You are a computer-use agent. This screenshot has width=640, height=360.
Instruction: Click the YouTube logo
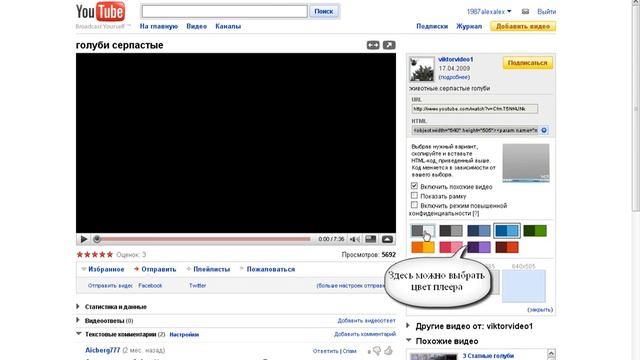point(100,11)
